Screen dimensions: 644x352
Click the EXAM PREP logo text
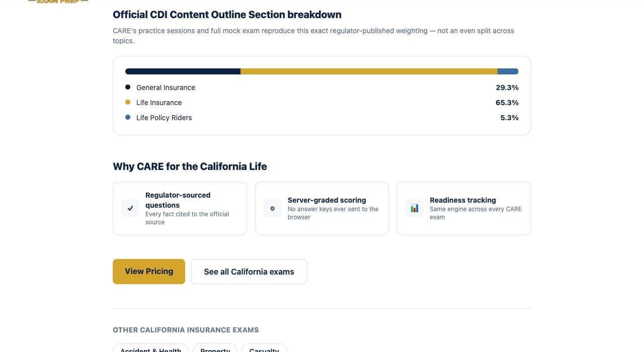[58, 2]
